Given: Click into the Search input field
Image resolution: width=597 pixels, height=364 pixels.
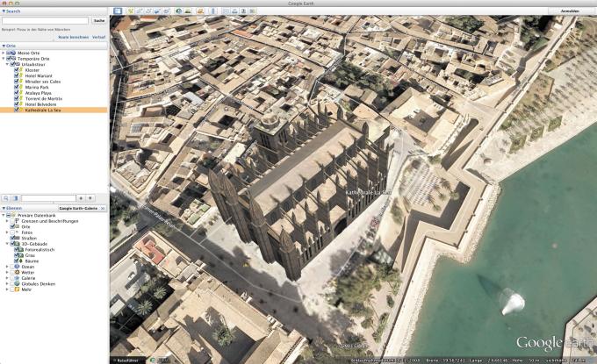Looking at the screenshot, I should click(x=46, y=20).
